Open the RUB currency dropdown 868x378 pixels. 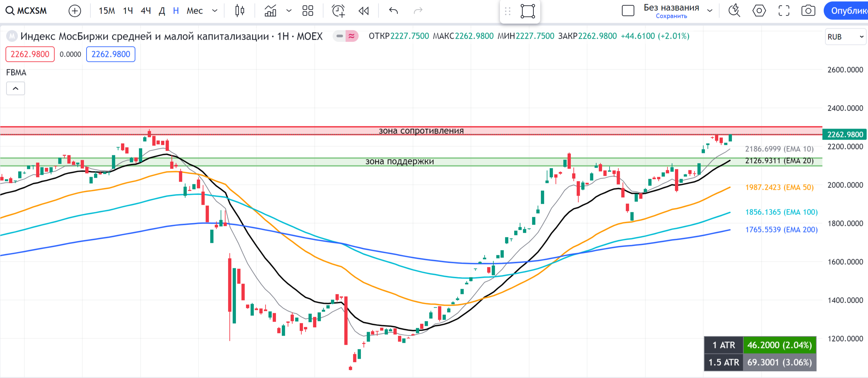pyautogui.click(x=845, y=37)
